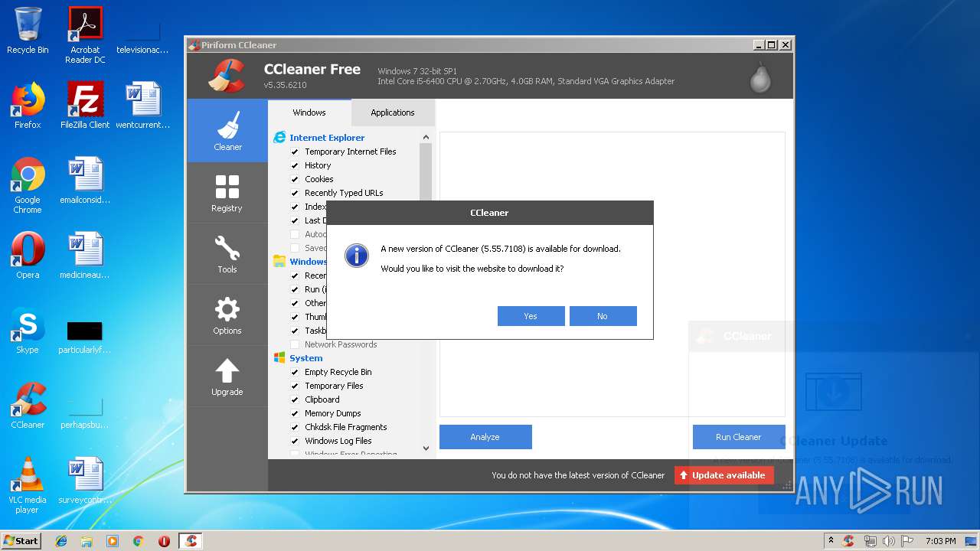Image resolution: width=980 pixels, height=551 pixels.
Task: Open CCleaner desktop shortcut
Action: click(x=28, y=406)
